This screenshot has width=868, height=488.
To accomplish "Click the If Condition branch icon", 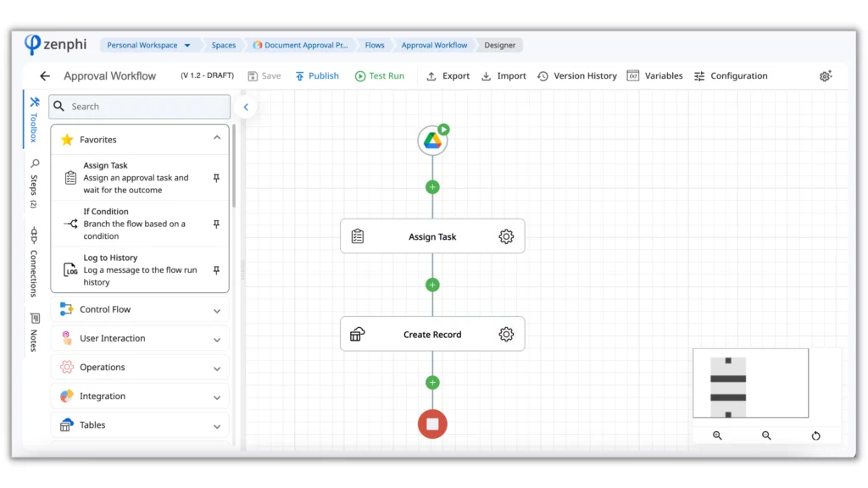I will click(x=70, y=224).
